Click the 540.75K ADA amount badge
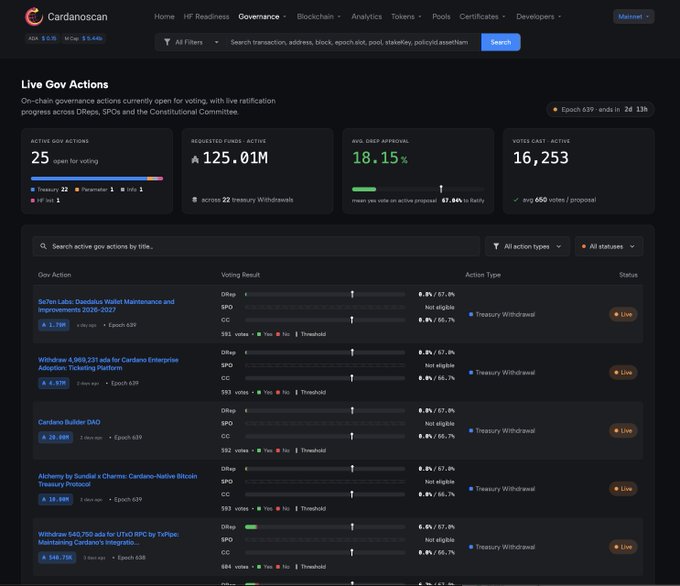 click(x=57, y=557)
